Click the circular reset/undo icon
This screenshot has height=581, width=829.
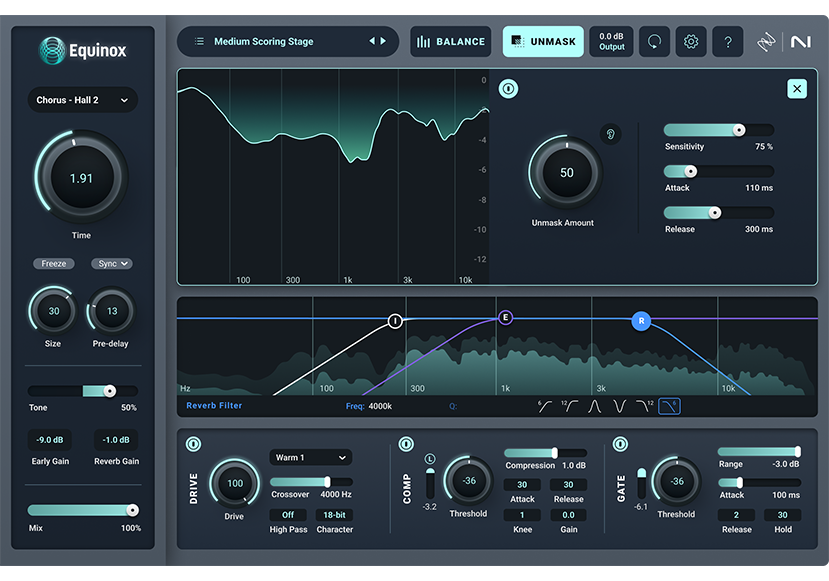click(x=655, y=41)
